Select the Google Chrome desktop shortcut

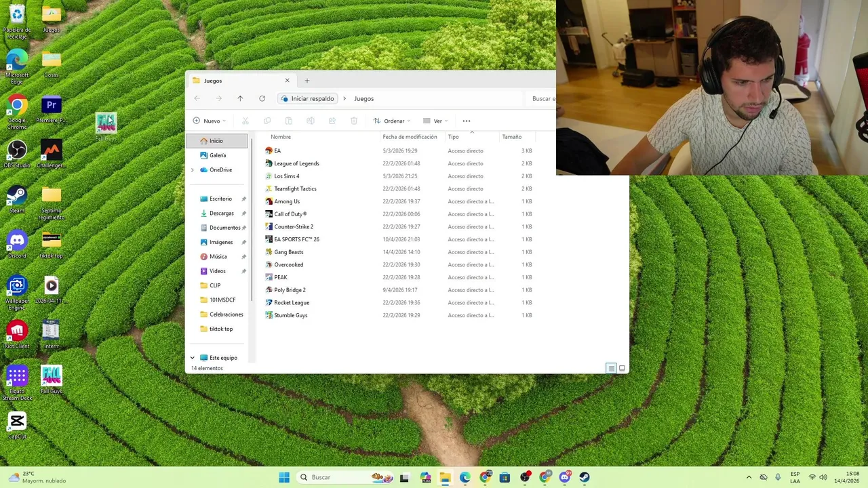click(17, 112)
